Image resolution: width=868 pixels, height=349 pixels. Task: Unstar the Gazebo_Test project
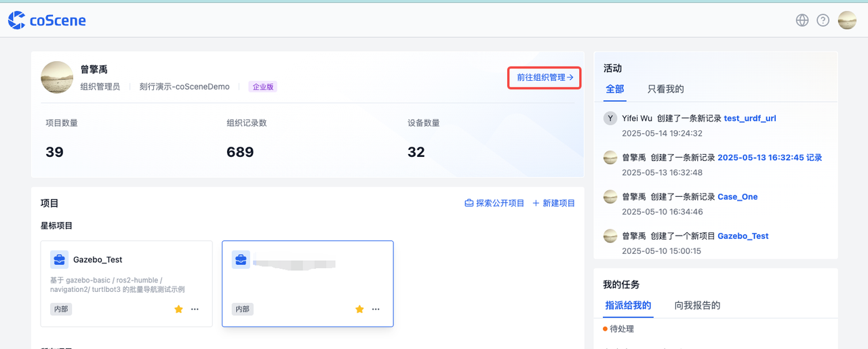pyautogui.click(x=178, y=309)
